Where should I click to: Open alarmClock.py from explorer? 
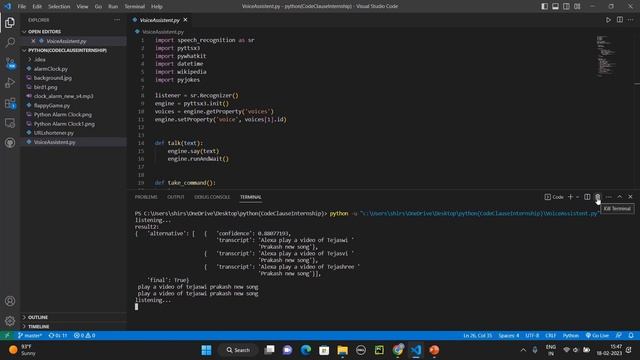point(51,69)
